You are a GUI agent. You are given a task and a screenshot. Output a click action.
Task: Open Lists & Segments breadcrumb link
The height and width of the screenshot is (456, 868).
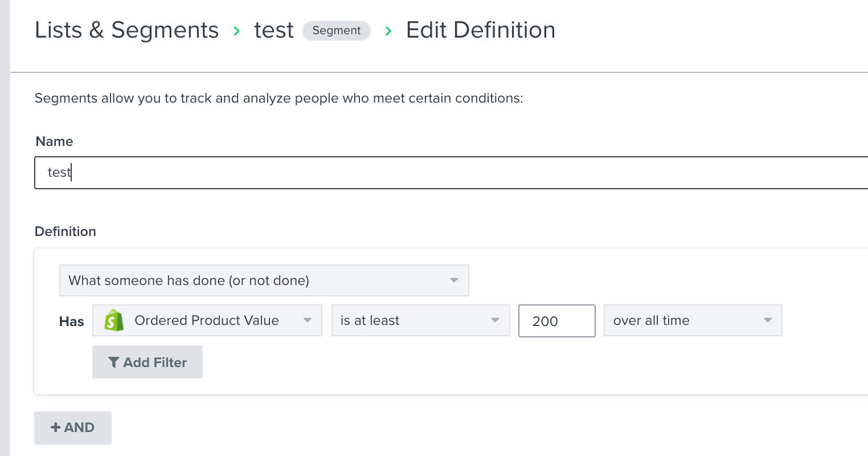point(126,30)
